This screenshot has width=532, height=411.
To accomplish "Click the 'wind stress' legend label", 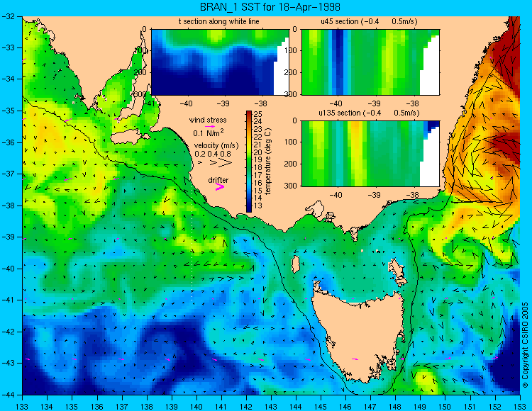I will (x=208, y=120).
